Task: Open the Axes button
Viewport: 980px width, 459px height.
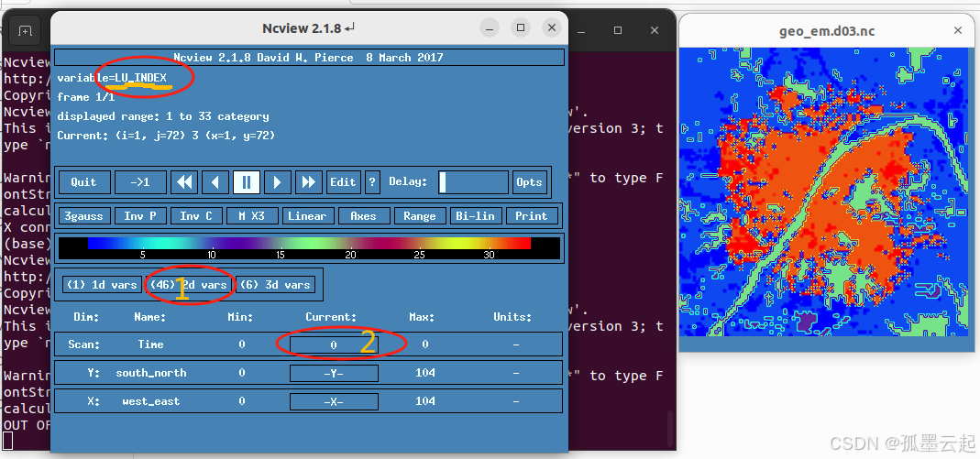Action: 364,216
